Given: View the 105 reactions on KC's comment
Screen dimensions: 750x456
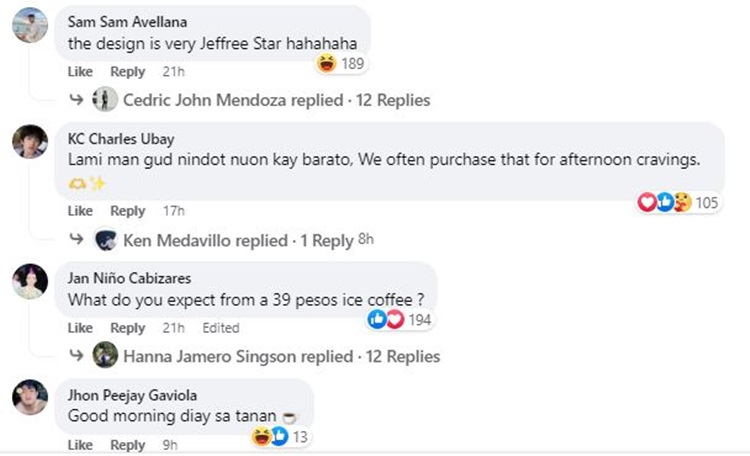Looking at the screenshot, I should (x=678, y=203).
